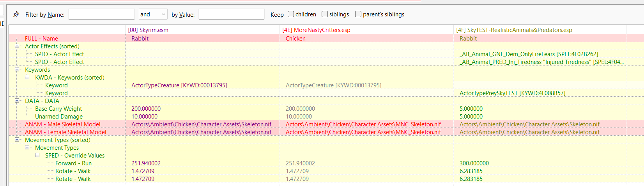Collapse the Movement Types (sorted) node
Screen dimensions: 644x186
click(17, 140)
